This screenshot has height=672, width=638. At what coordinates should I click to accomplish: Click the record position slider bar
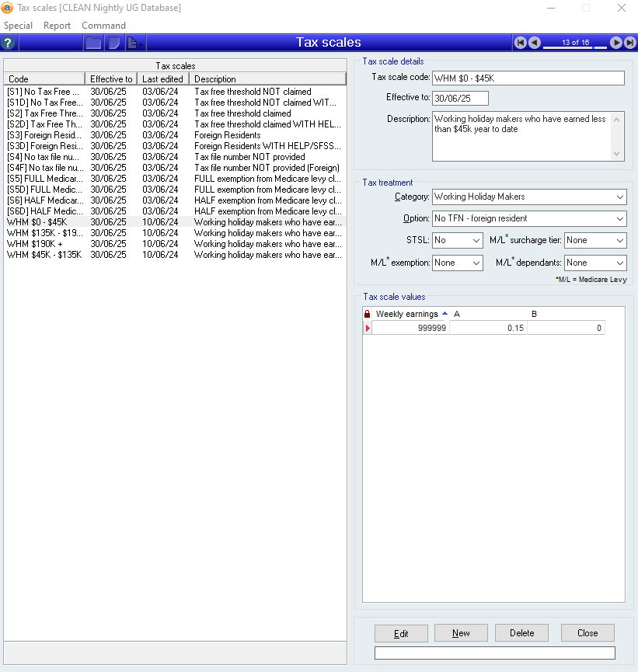point(575,48)
